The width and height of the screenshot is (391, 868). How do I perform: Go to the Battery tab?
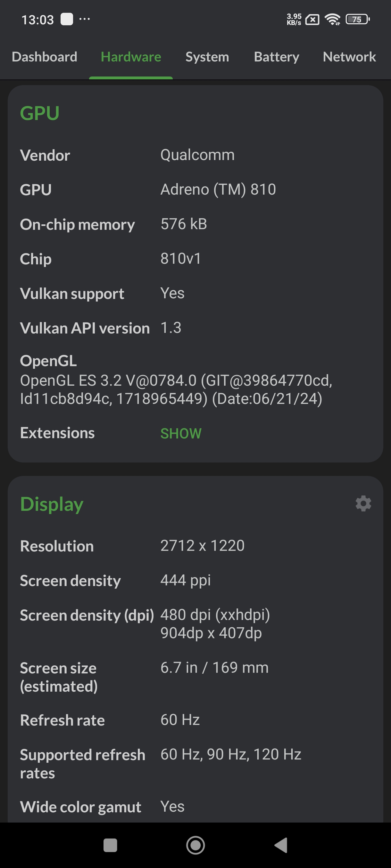click(276, 57)
